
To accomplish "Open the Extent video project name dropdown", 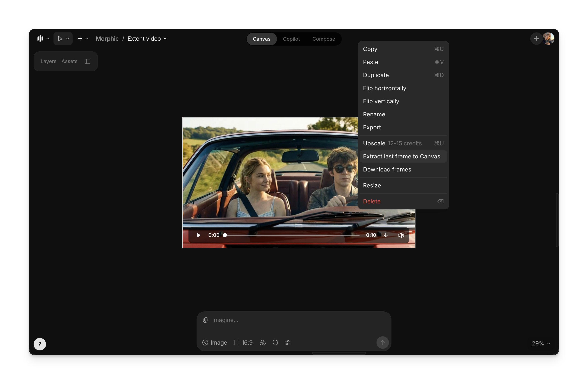I will [147, 39].
